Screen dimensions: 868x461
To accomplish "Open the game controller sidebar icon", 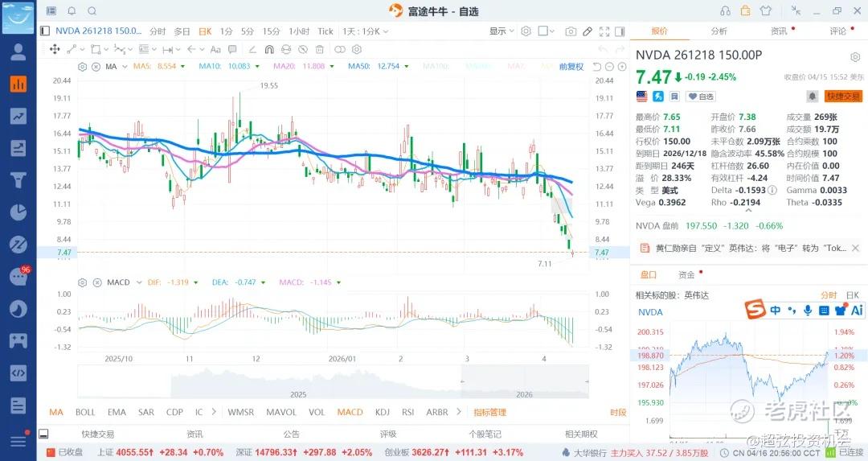I will pos(18,340).
